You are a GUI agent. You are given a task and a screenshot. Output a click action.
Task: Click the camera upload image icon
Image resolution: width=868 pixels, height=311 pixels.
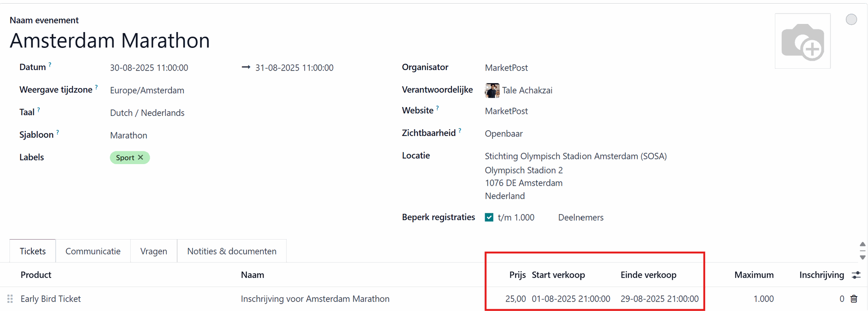coord(802,41)
